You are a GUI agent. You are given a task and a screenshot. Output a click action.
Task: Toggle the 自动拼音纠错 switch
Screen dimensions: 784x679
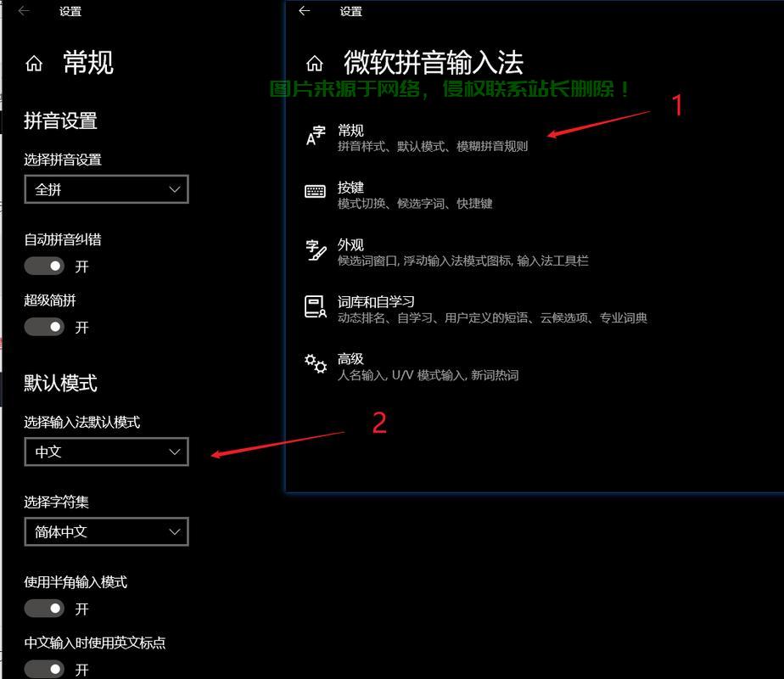tap(44, 266)
